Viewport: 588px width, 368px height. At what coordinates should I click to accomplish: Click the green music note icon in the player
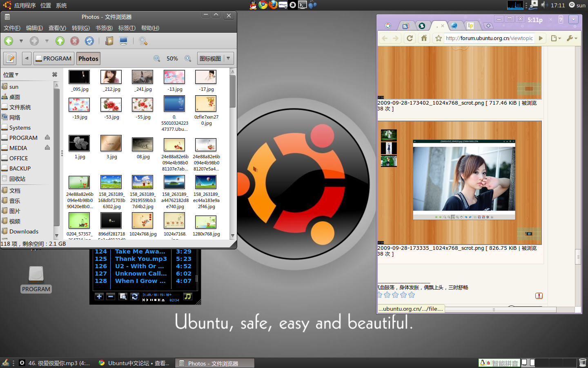187,296
